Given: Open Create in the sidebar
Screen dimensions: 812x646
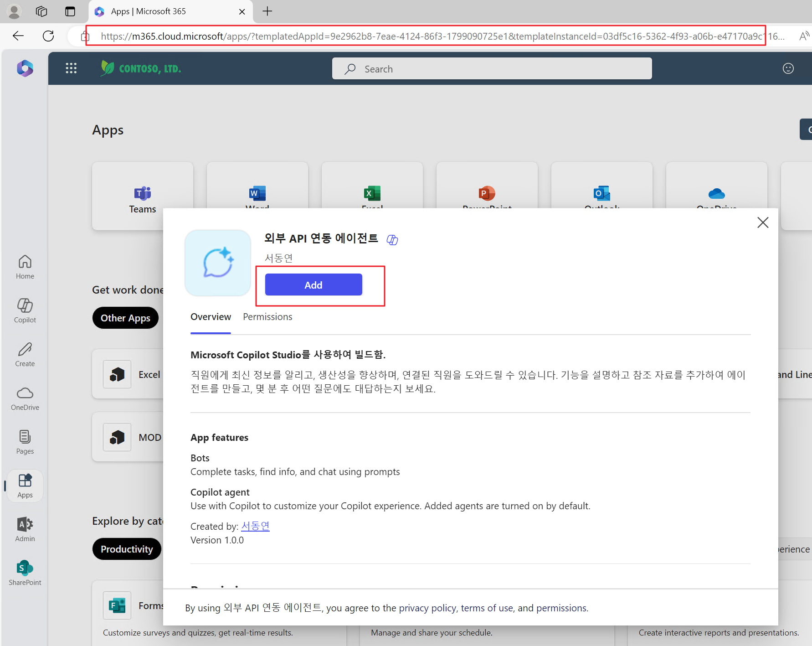Looking at the screenshot, I should click(x=25, y=355).
